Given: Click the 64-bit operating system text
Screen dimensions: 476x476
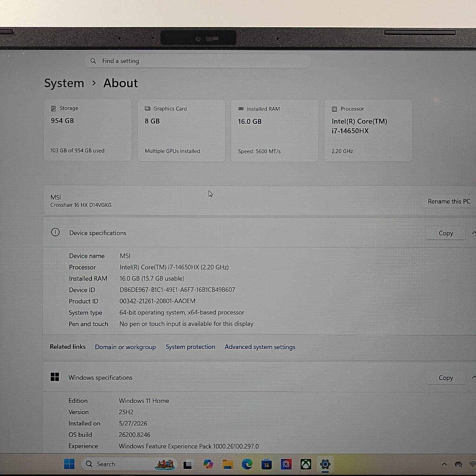Looking at the screenshot, I should pyautogui.click(x=182, y=313).
